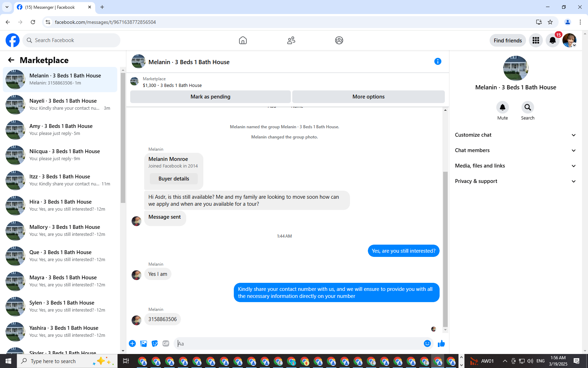Open the account profile picture menu
588x368 pixels.
569,40
